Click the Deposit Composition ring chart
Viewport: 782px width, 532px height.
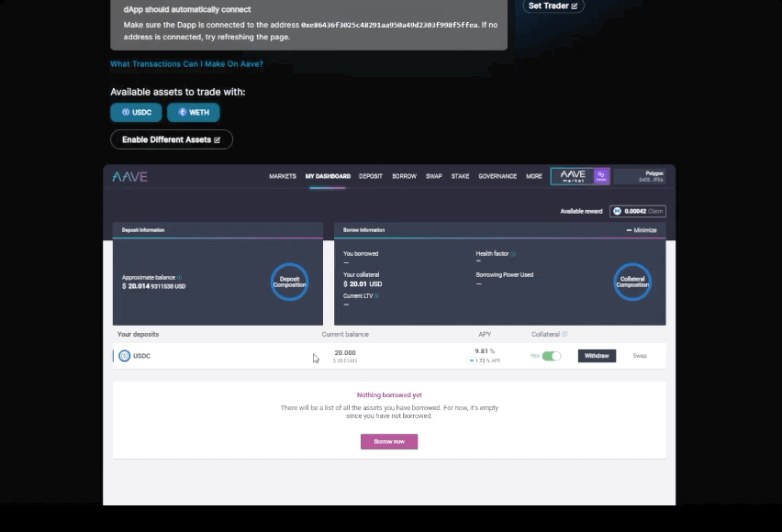(x=289, y=282)
